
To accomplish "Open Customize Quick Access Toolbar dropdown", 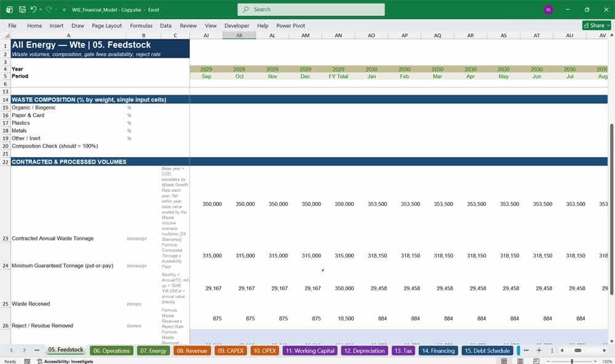I will [64, 10].
